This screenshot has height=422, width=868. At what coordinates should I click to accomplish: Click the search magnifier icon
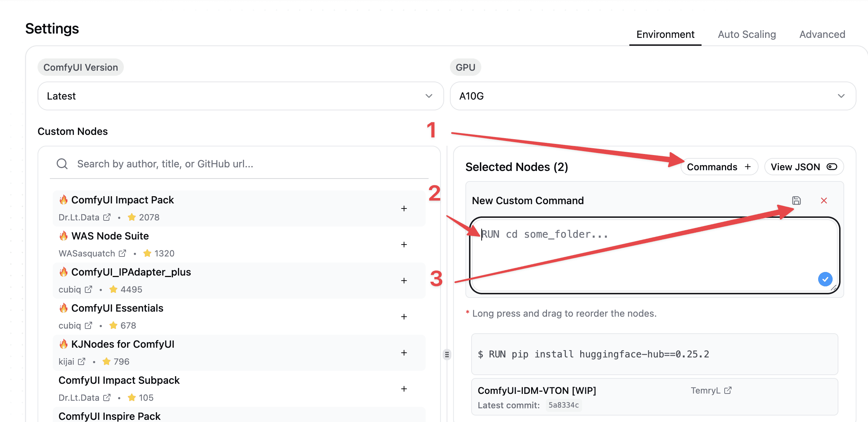click(x=62, y=163)
